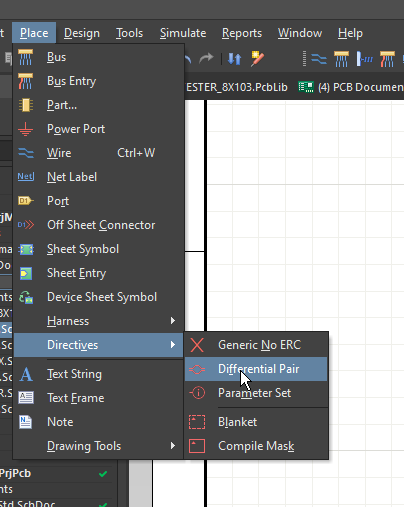
Task: Select Blanket directive item
Action: pos(256,422)
